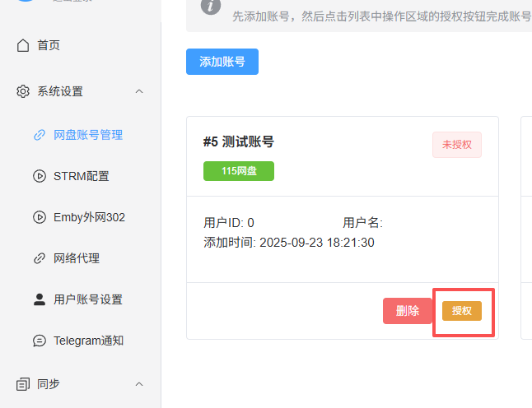The image size is (532, 408).
Task: Collapse the 同步 menu chevron
Action: coord(139,384)
